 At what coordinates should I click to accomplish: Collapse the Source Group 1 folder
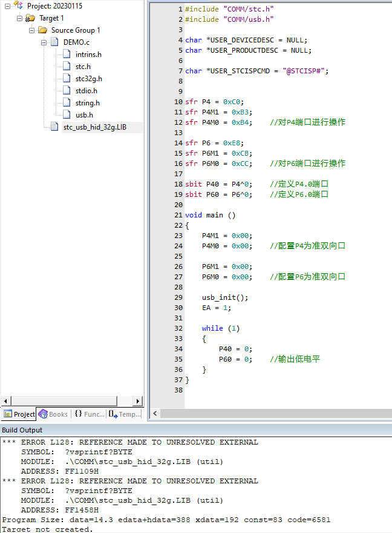[32, 30]
